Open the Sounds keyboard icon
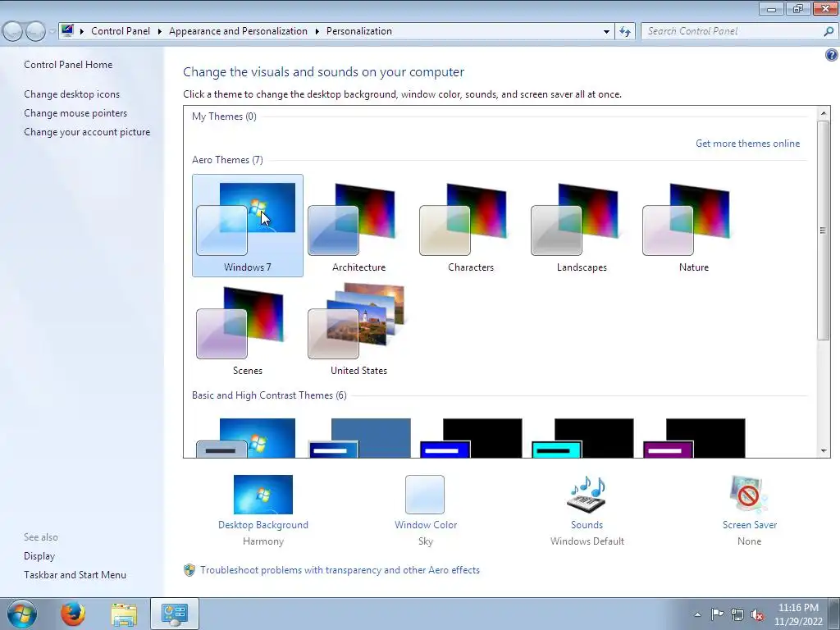840x630 pixels. click(x=587, y=495)
